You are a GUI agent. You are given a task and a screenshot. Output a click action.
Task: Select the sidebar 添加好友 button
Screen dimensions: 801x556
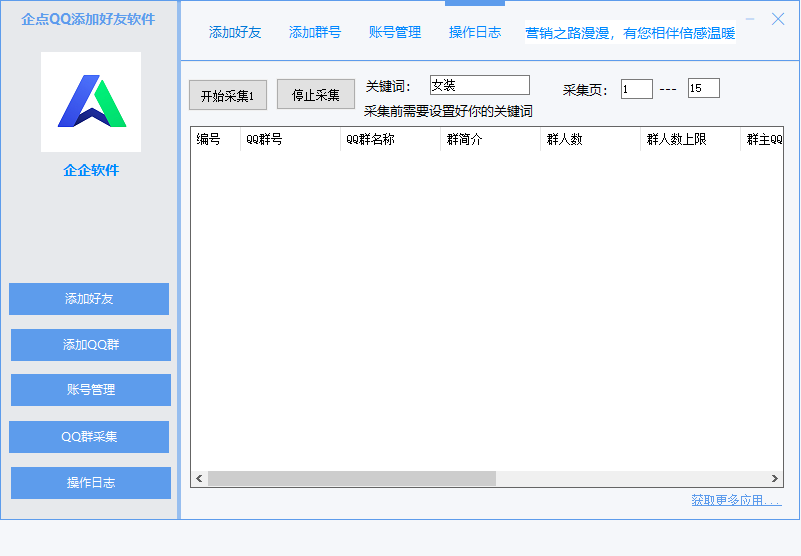click(x=89, y=299)
